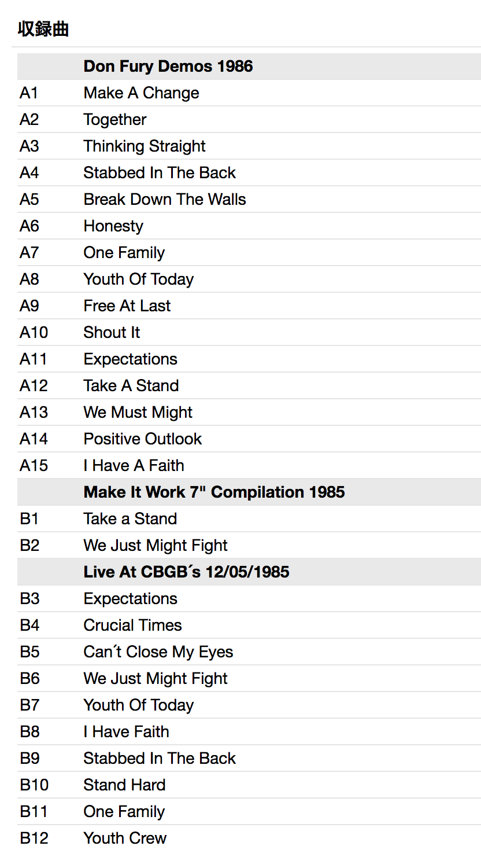Select the A10 track position label

(34, 332)
